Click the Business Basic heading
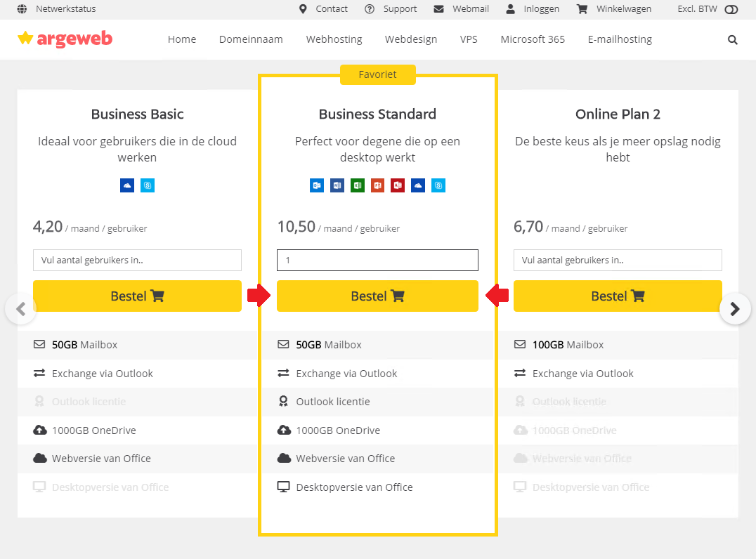 pos(138,114)
